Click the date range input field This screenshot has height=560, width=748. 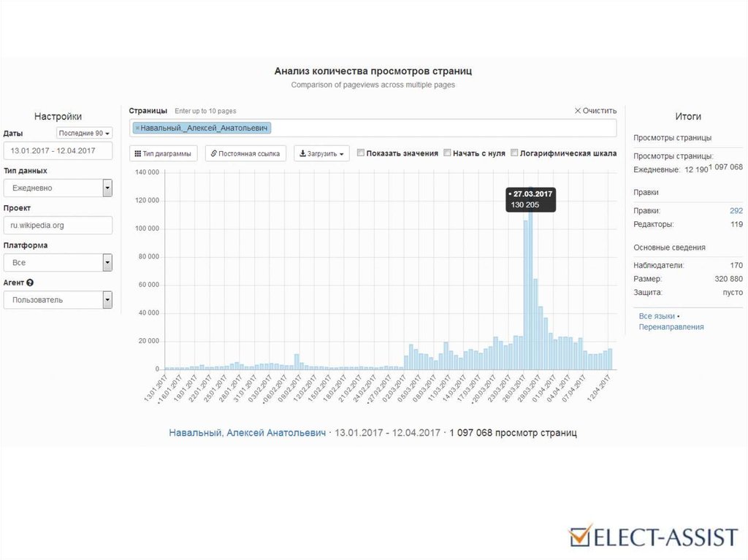(x=58, y=151)
